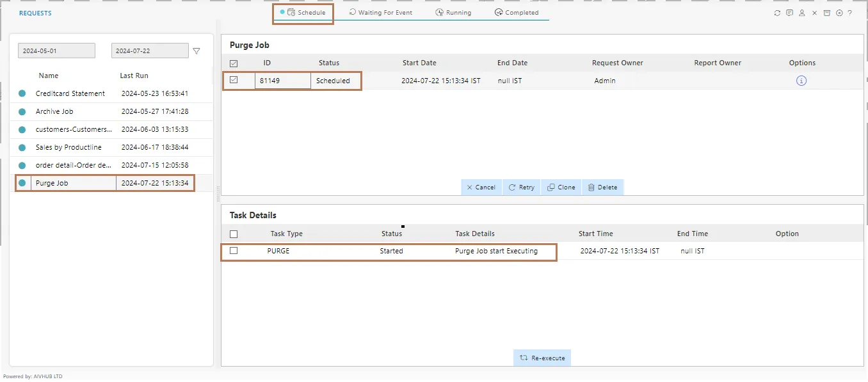
Task: Toggle checkbox for request ID 81149
Action: (234, 80)
